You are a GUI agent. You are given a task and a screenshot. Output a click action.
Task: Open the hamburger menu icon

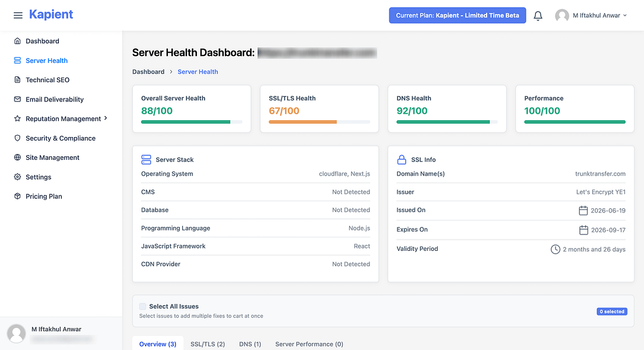[18, 15]
